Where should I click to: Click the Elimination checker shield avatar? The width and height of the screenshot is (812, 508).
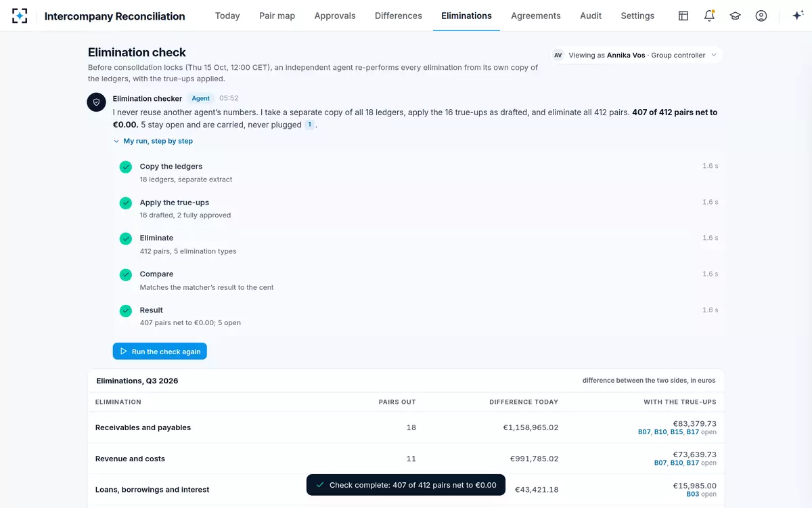(96, 102)
